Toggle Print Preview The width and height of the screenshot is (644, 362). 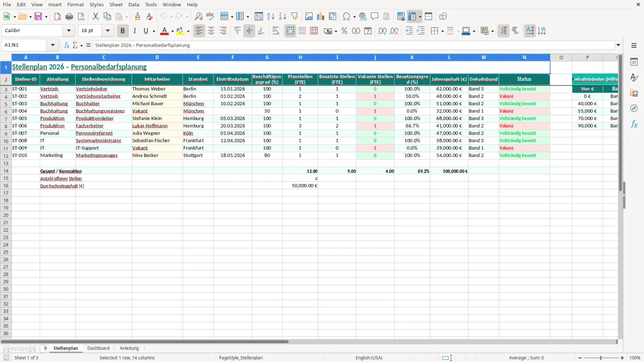click(81, 17)
